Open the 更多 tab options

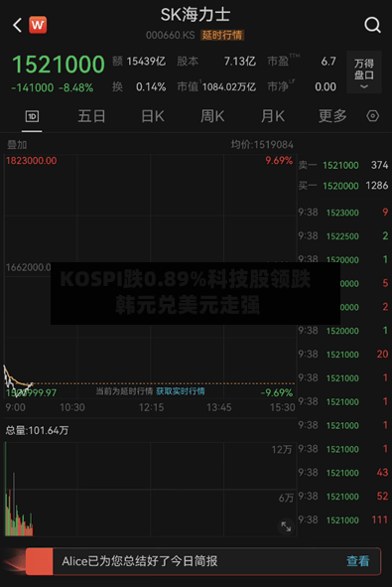332,116
